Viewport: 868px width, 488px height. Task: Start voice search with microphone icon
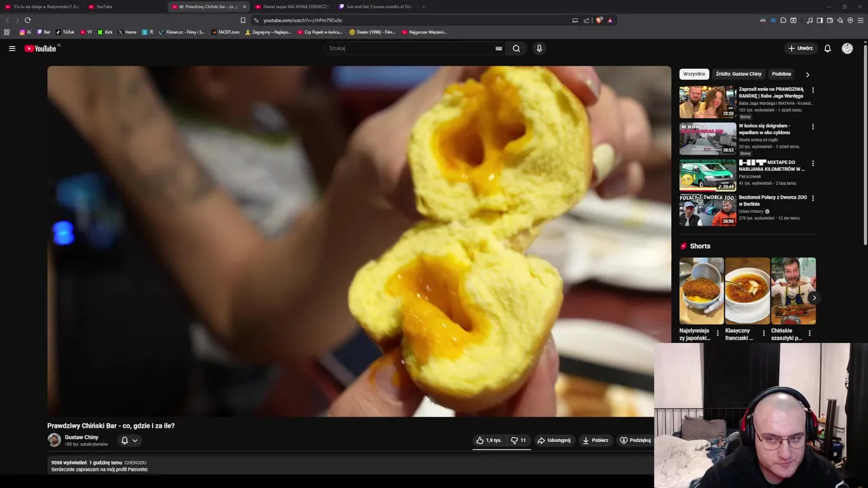[539, 48]
